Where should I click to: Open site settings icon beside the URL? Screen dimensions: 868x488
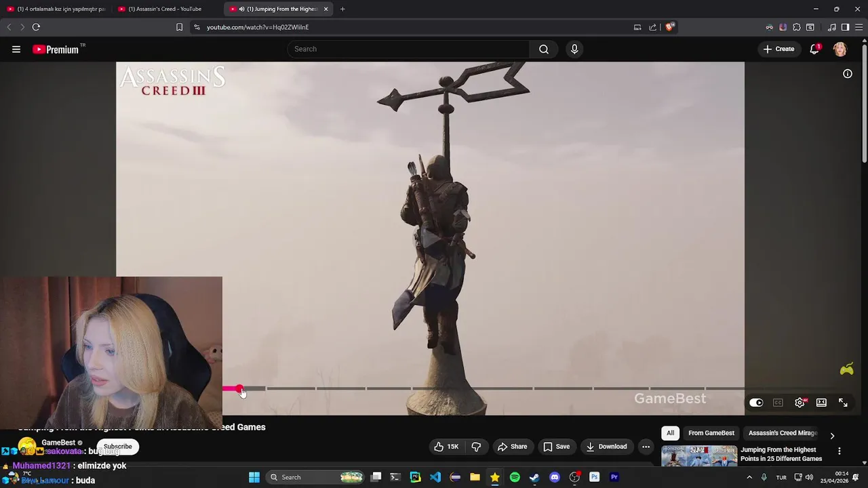pos(197,27)
